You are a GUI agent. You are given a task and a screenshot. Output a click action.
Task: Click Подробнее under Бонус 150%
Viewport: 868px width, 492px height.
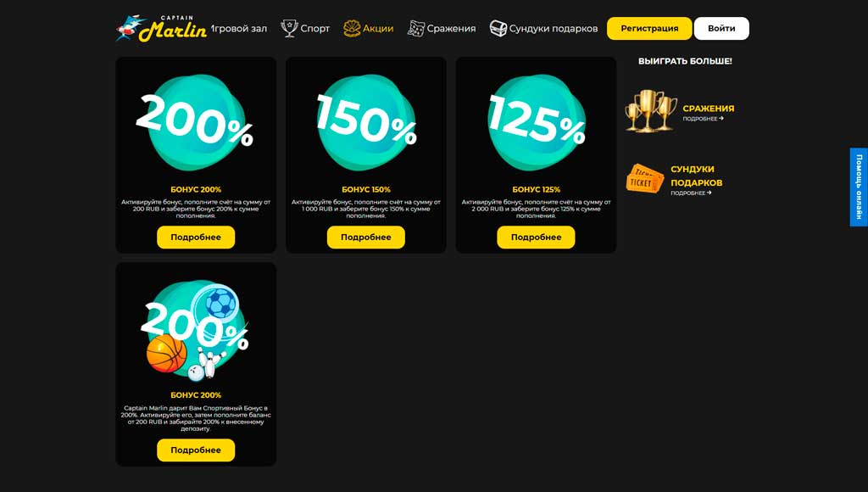point(366,238)
